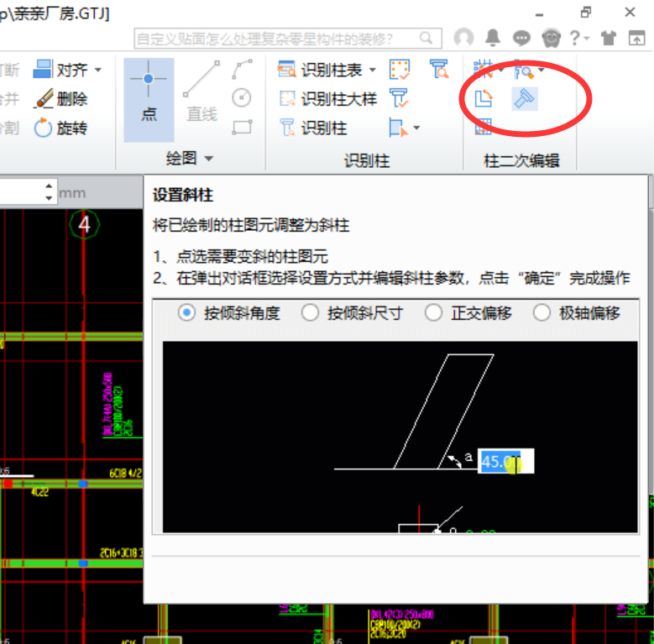Click the grid-with-pencil icon in 柱二次编辑
This screenshot has width=654, height=644.
[484, 69]
